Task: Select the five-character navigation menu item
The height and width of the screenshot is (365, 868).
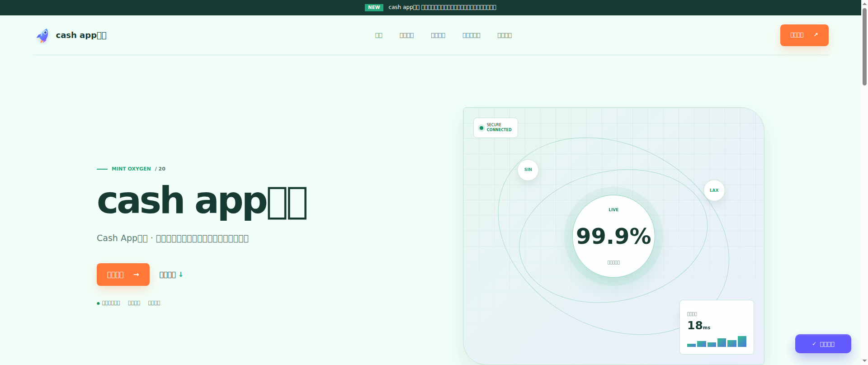Action: point(471,35)
